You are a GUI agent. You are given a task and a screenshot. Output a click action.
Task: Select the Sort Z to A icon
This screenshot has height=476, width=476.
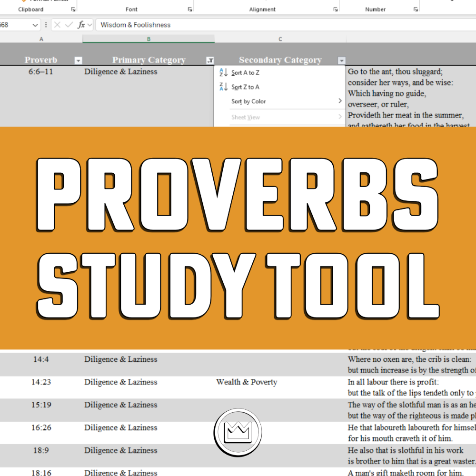(222, 87)
